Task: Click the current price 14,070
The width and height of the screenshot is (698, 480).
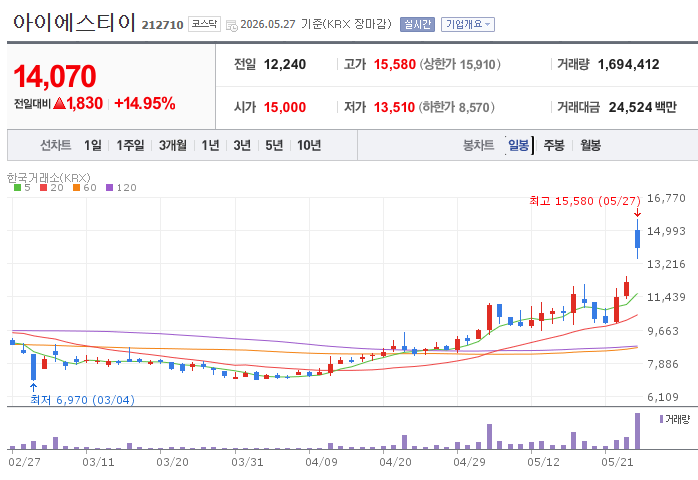Action: click(55, 76)
